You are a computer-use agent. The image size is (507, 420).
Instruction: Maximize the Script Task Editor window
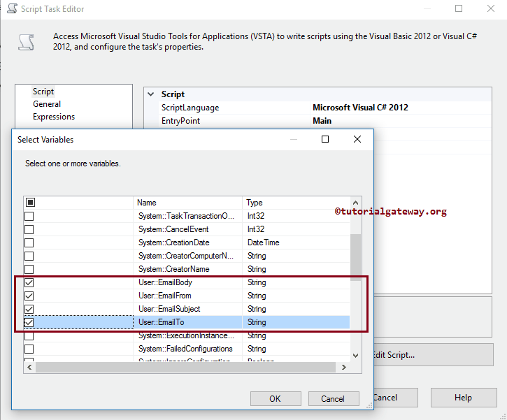tap(459, 8)
